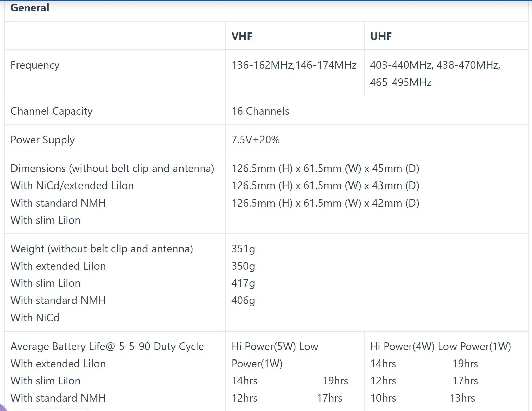Click the 7.5V±20% power supply value
This screenshot has height=411, width=532.
click(256, 140)
